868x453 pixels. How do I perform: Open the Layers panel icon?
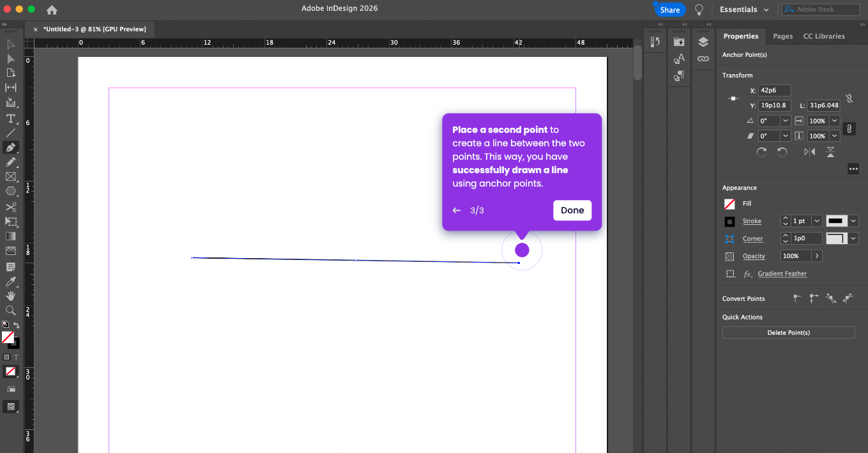(703, 42)
